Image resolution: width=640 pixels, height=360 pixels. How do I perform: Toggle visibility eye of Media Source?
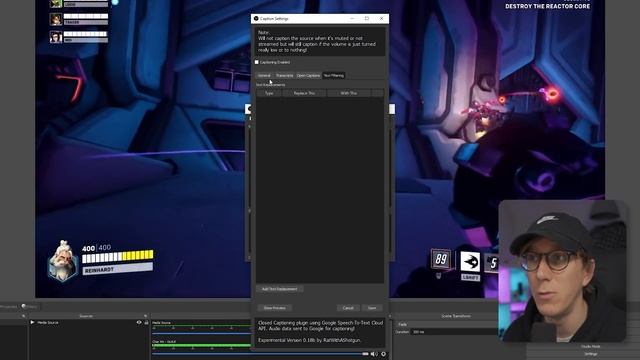[x=139, y=322]
